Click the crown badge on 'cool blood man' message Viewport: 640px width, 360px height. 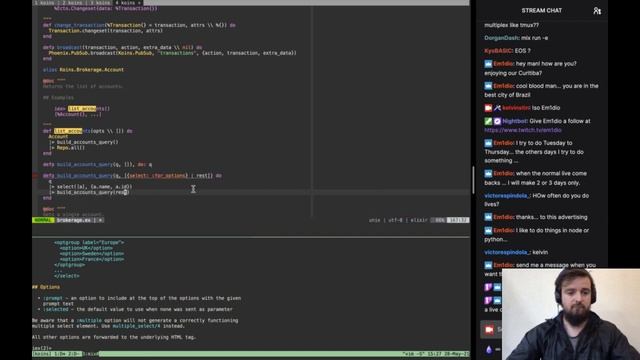(x=488, y=86)
